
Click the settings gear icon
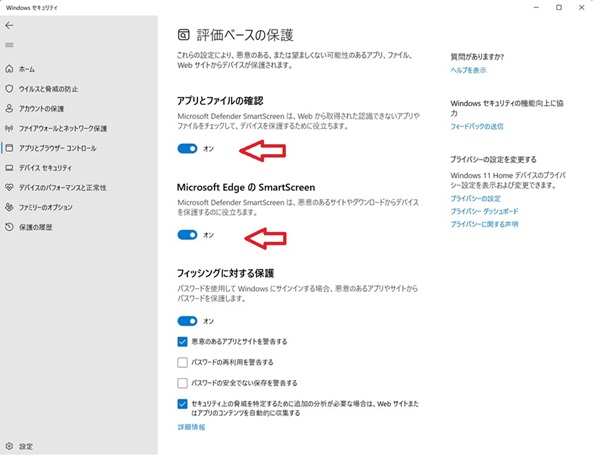click(x=9, y=446)
